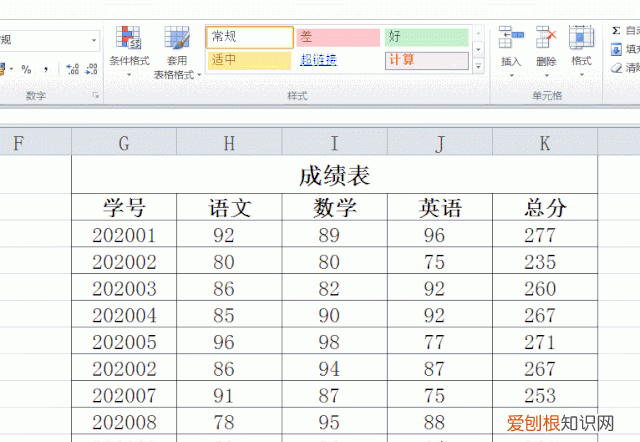
Task: Open the Conditional Formatting (条件格式) icon
Action: pyautogui.click(x=129, y=38)
